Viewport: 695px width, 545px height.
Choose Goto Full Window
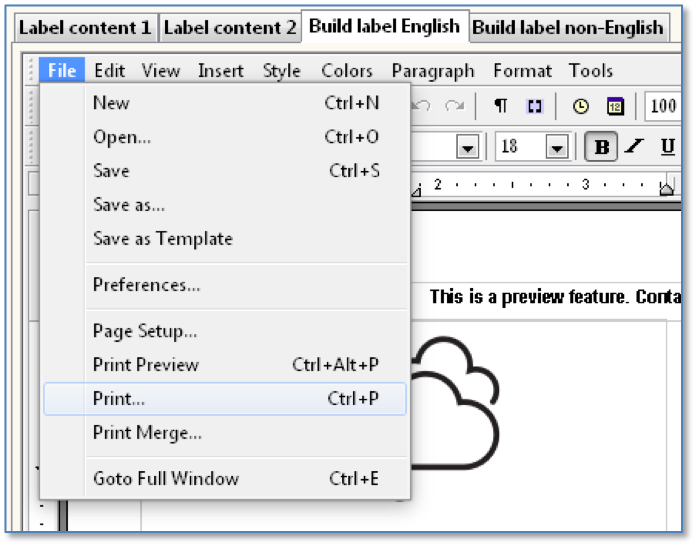pyautogui.click(x=225, y=479)
